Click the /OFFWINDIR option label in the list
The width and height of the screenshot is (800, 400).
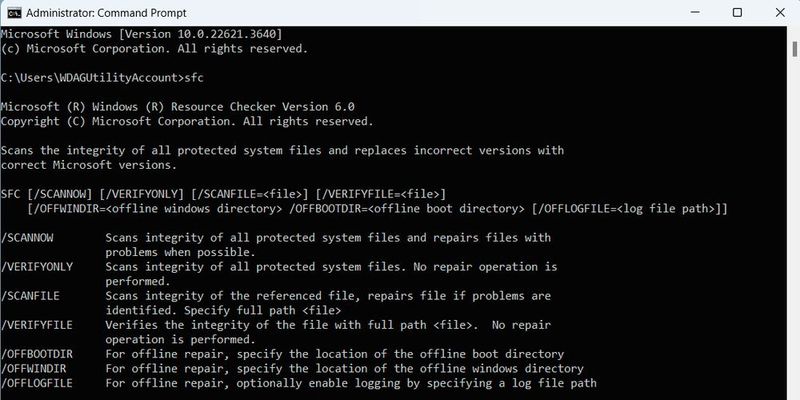point(34,368)
